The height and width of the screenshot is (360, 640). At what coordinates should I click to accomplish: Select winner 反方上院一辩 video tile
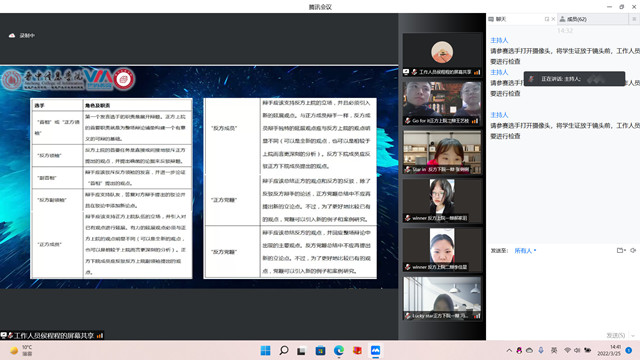442,201
